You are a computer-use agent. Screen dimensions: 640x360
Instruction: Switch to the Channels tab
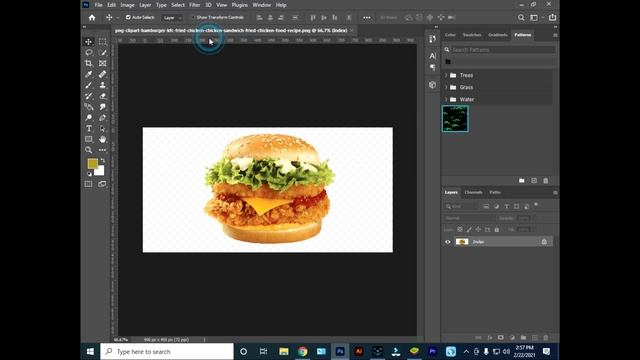(x=473, y=192)
